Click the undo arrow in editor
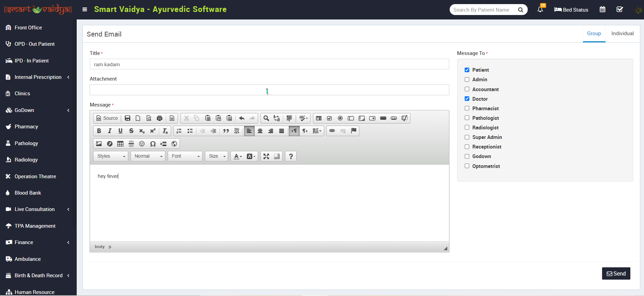This screenshot has width=644, height=296. [242, 118]
